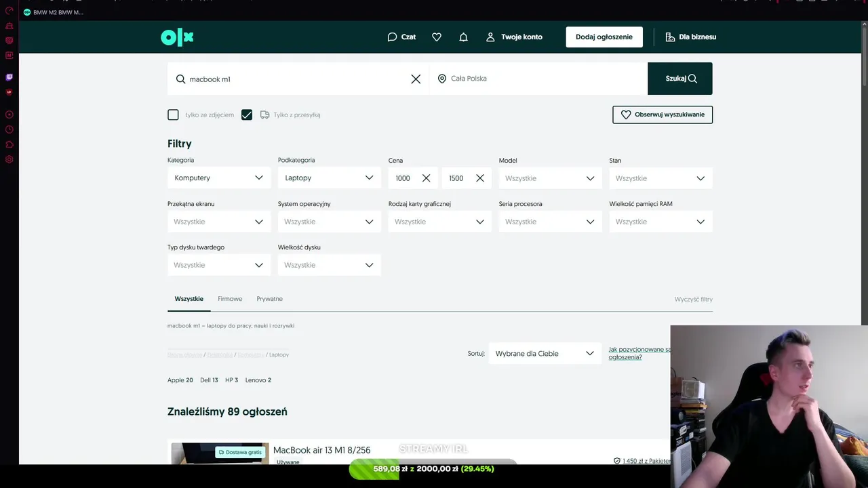
Task: Click the truck icon beside Tylko z przesyłką
Action: (x=265, y=115)
